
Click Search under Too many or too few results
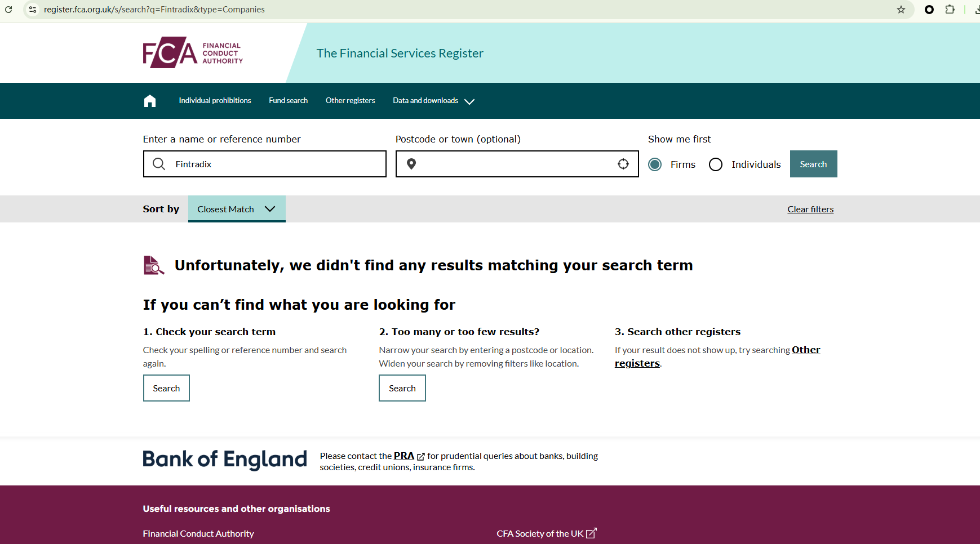402,388
